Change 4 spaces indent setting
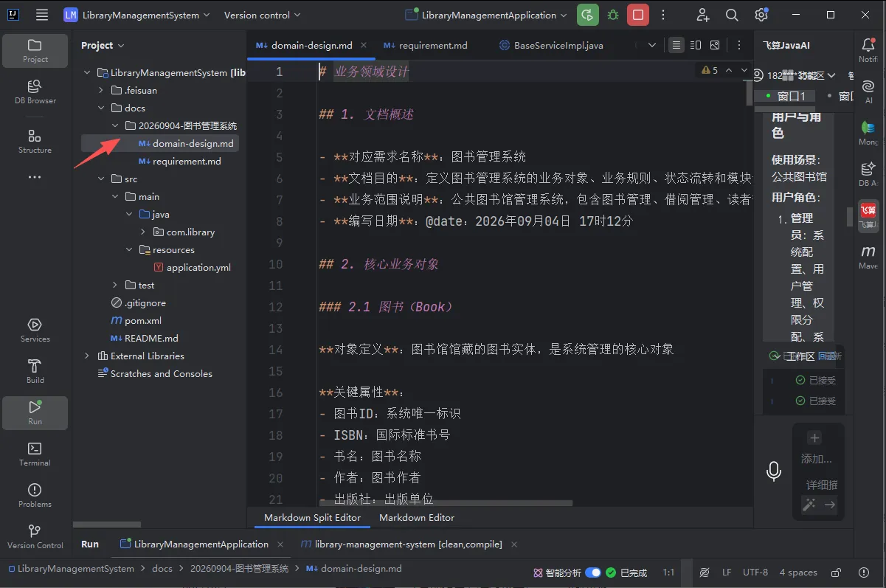The image size is (886, 588). coord(798,573)
